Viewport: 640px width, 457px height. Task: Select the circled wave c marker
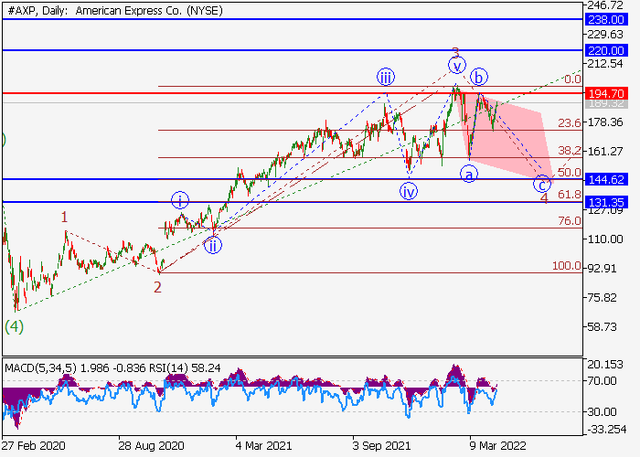(x=542, y=184)
